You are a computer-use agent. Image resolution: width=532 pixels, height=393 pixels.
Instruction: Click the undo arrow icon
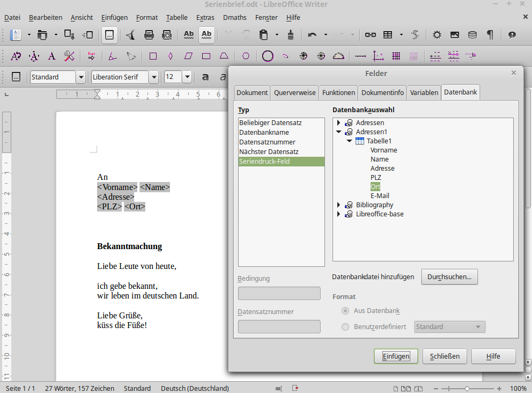(x=312, y=35)
